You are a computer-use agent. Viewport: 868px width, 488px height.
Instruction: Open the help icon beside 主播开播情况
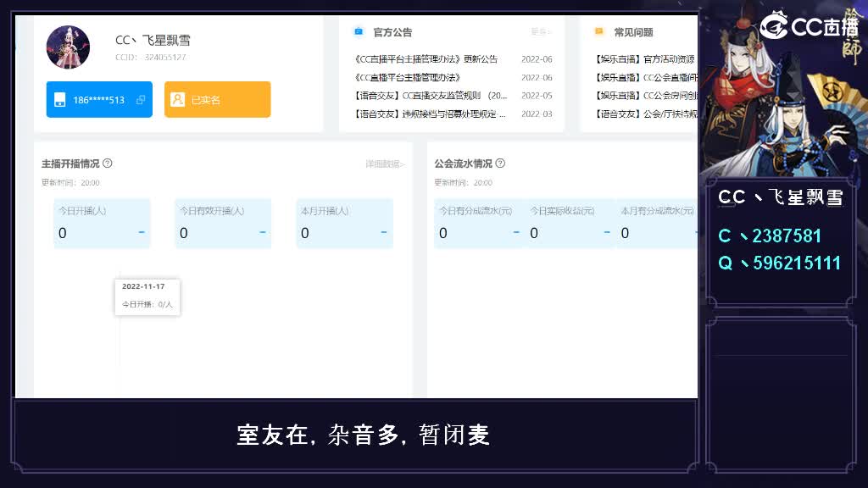[x=108, y=163]
